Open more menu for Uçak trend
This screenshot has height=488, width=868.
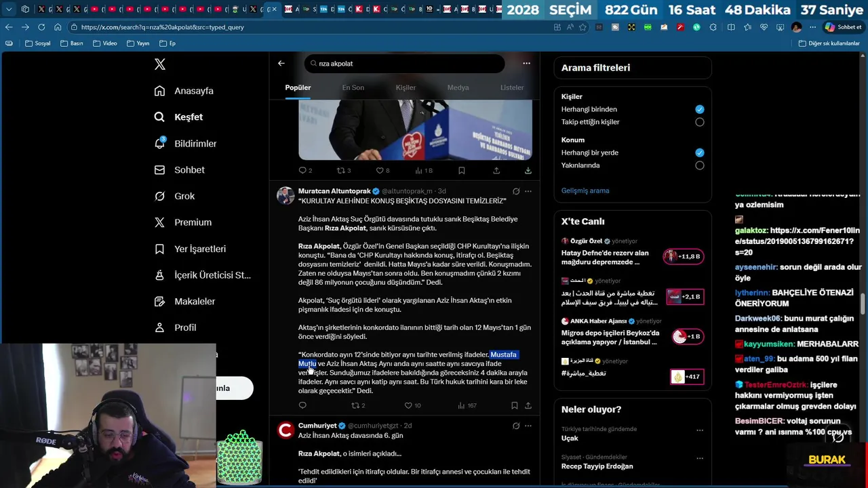pyautogui.click(x=700, y=430)
